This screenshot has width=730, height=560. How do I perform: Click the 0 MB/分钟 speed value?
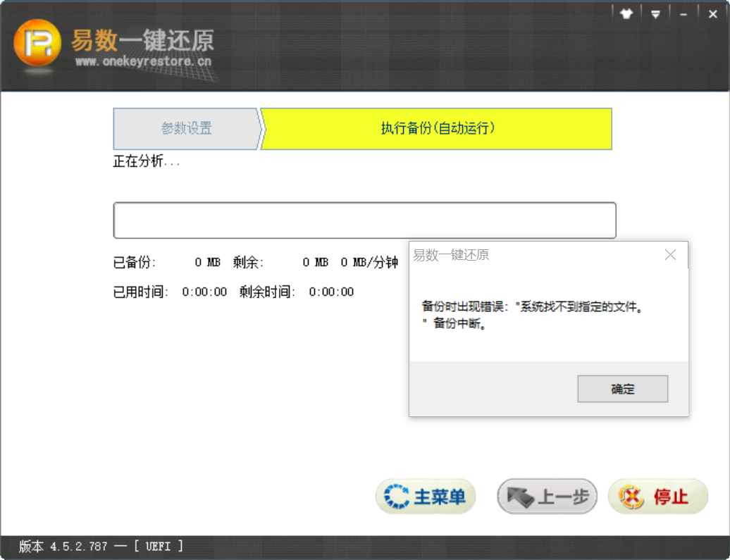(369, 263)
